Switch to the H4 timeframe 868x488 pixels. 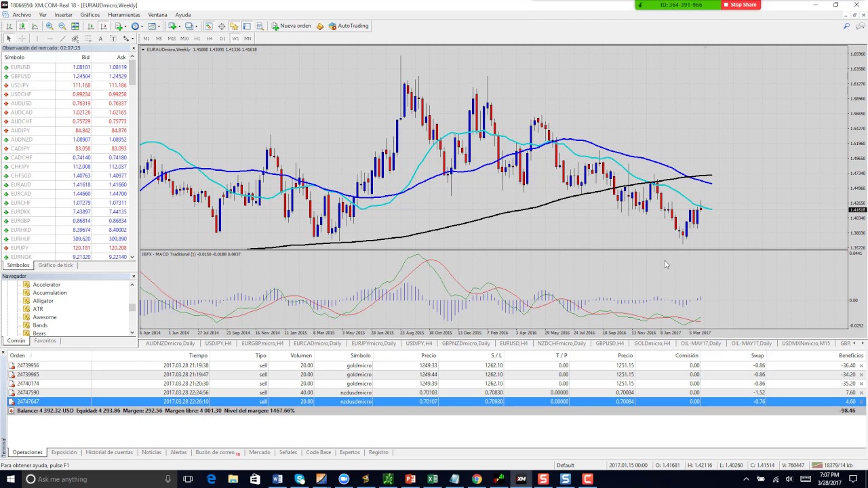click(x=210, y=39)
